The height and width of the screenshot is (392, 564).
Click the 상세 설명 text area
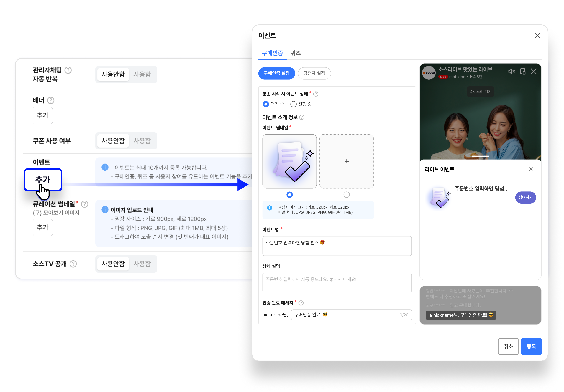[x=337, y=282]
